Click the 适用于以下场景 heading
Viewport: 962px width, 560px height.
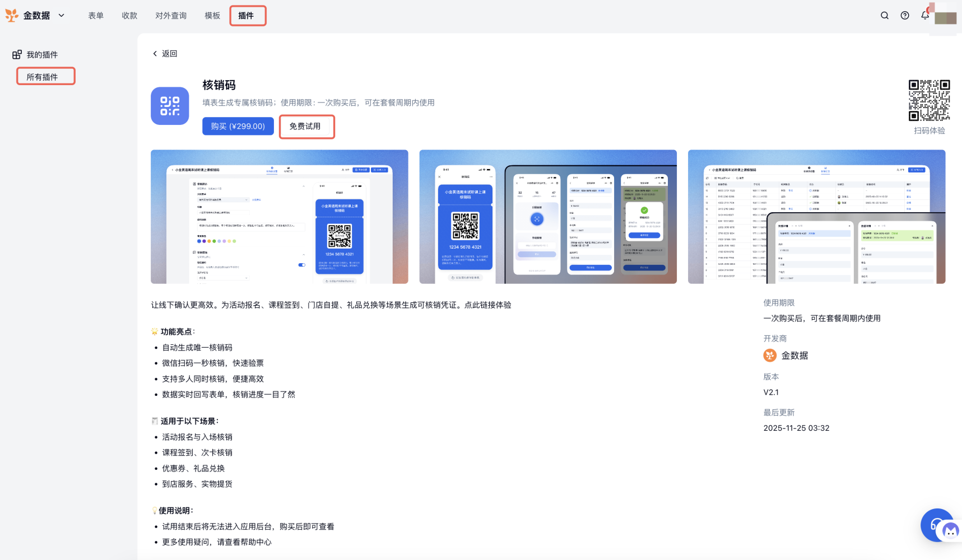pyautogui.click(x=189, y=421)
